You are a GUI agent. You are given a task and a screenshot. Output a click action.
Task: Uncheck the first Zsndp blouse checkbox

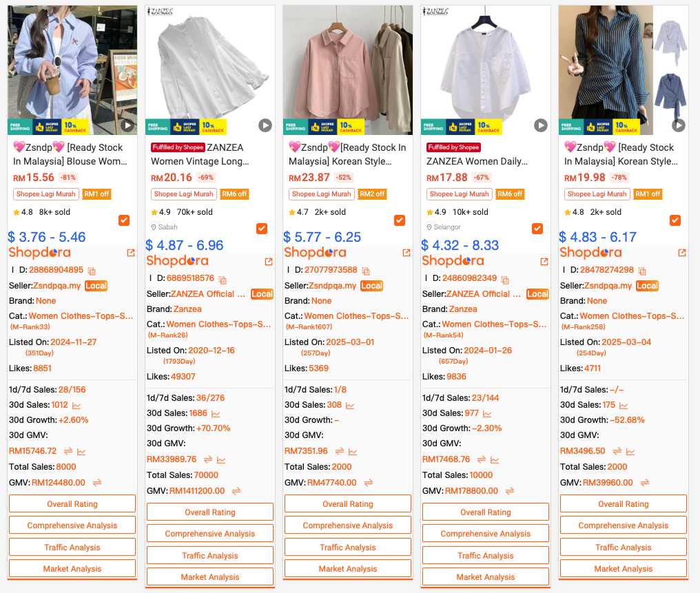tap(124, 220)
